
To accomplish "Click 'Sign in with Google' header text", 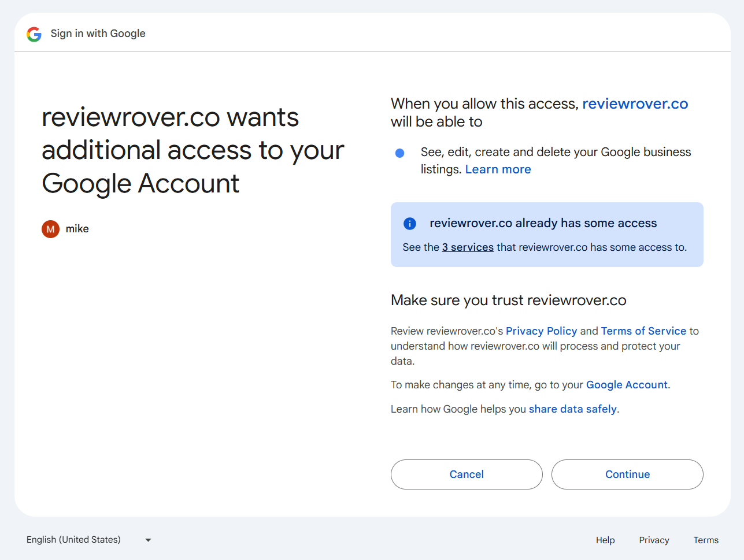I will (x=98, y=34).
